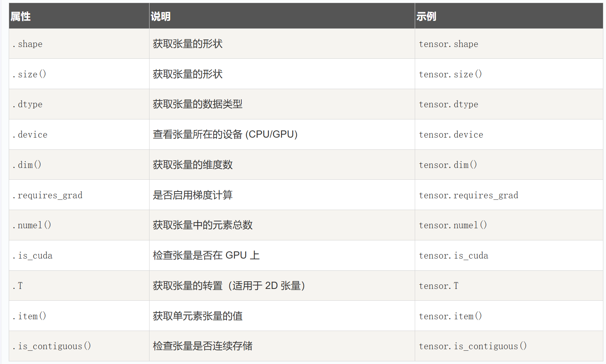This screenshot has width=606, height=364.
Task: Select the tensor.is_cuda example cell
Action: (x=453, y=256)
